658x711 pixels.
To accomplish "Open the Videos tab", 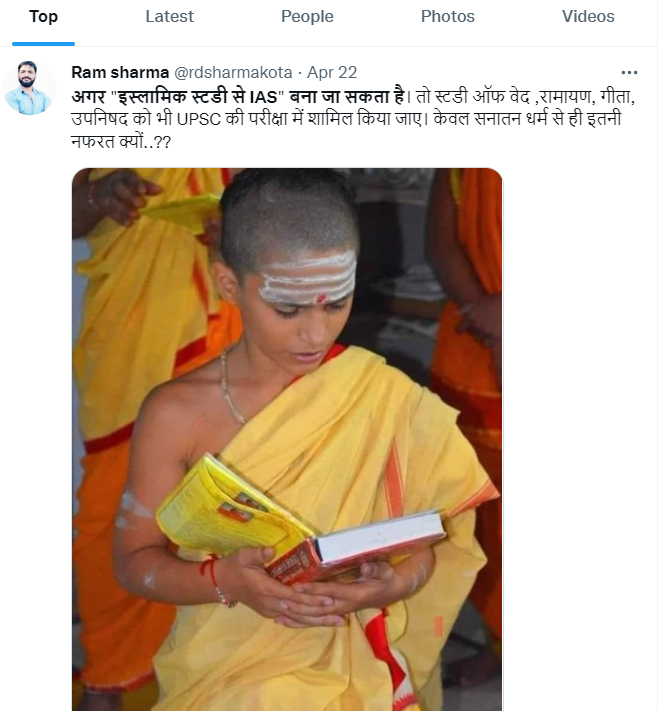I will (588, 16).
